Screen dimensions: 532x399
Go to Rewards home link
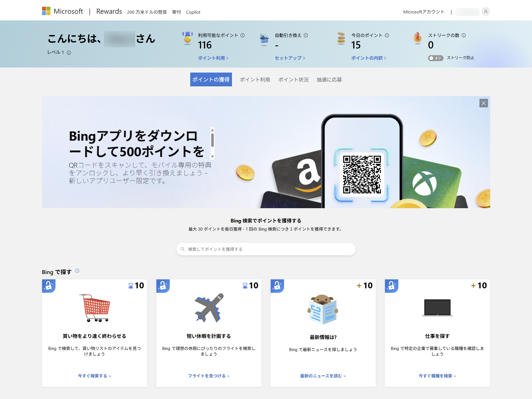point(109,11)
